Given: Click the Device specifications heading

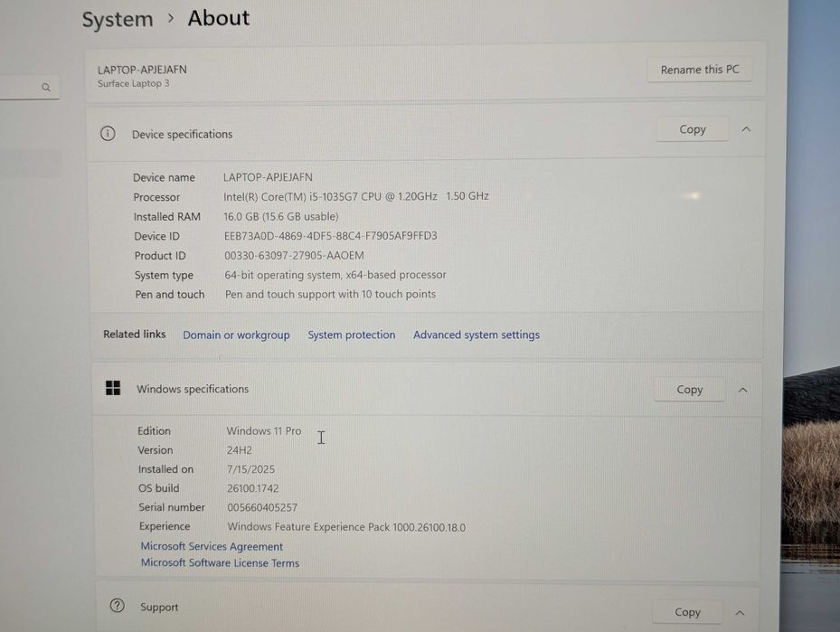Looking at the screenshot, I should pyautogui.click(x=182, y=134).
